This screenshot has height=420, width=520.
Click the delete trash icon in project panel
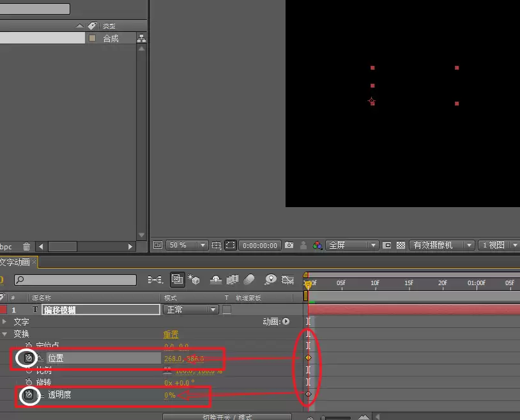tap(27, 247)
